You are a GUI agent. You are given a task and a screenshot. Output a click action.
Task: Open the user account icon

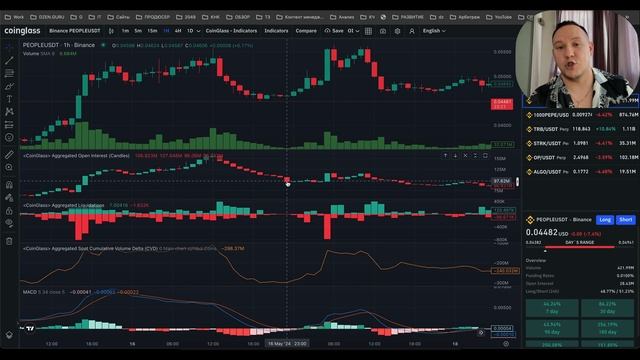pos(412,31)
